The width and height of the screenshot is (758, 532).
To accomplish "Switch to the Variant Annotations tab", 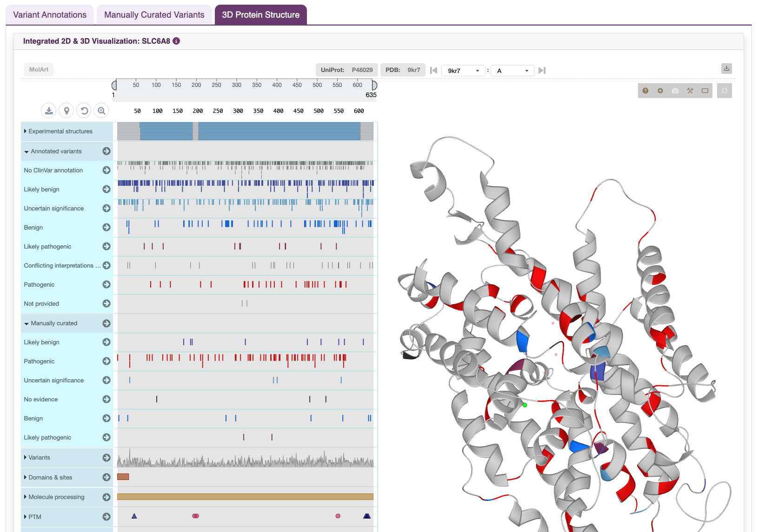I will tap(49, 14).
